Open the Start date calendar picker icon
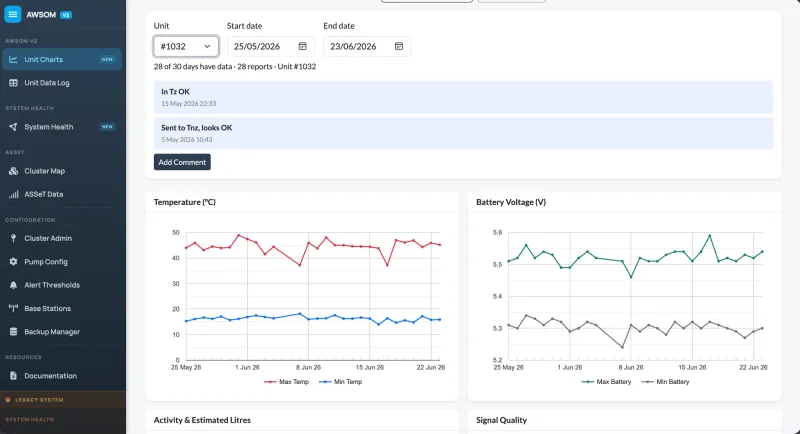The image size is (800, 434). click(x=303, y=46)
